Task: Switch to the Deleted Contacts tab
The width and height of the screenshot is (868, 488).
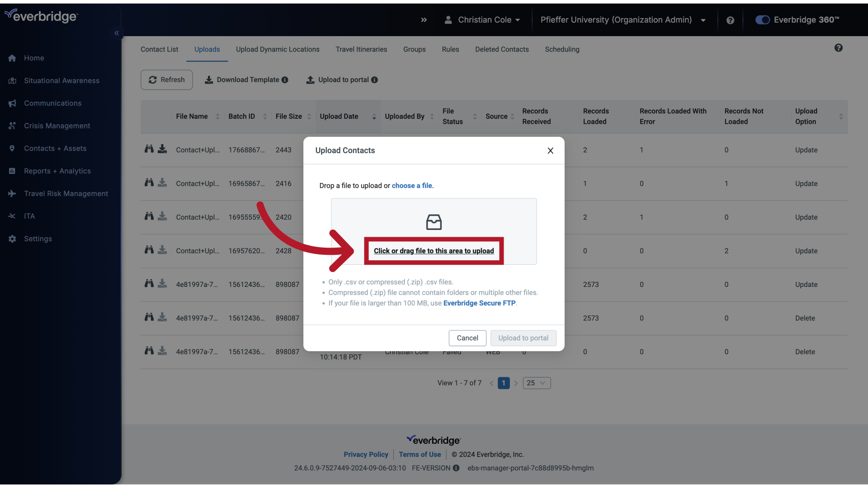Action: coord(502,49)
